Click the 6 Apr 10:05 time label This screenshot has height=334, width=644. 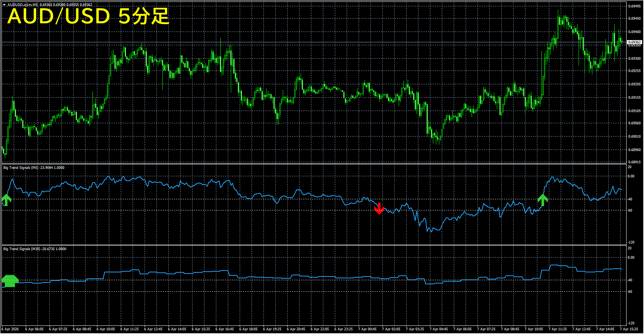click(x=106, y=329)
